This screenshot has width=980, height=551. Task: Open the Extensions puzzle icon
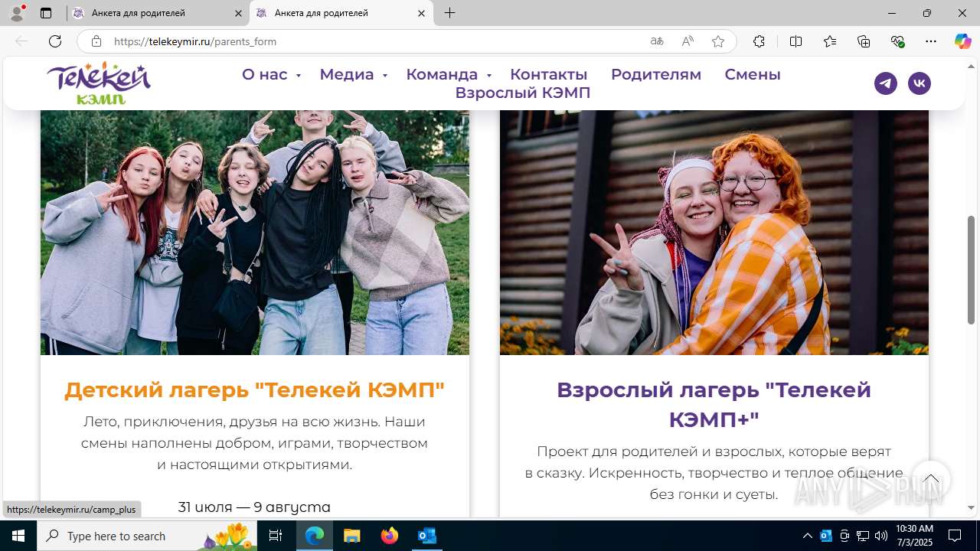[x=759, y=41]
